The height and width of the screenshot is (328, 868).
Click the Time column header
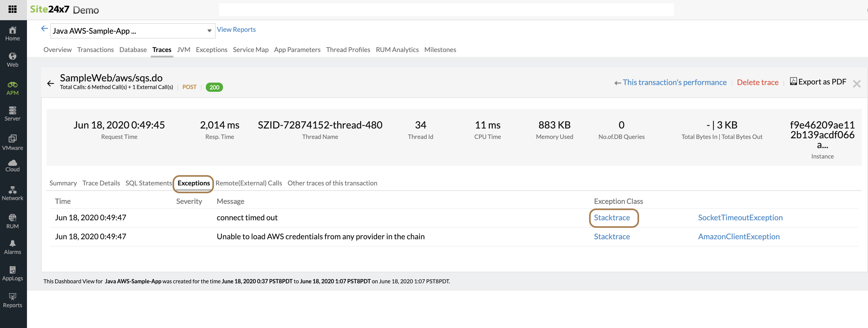pos(63,201)
